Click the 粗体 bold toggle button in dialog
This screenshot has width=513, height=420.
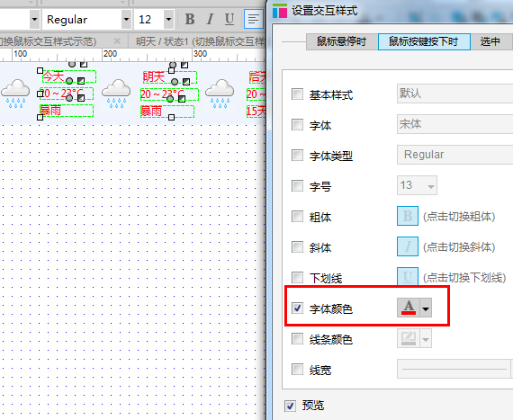(408, 216)
